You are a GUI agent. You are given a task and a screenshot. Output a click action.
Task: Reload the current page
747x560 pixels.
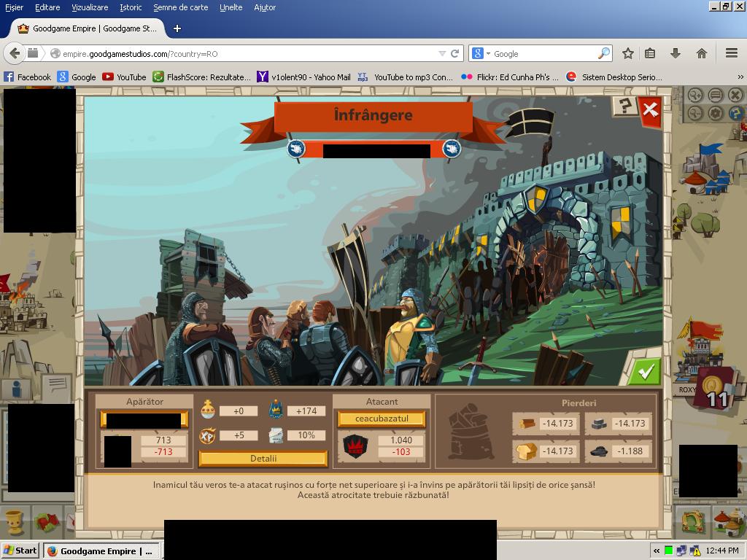(x=455, y=53)
